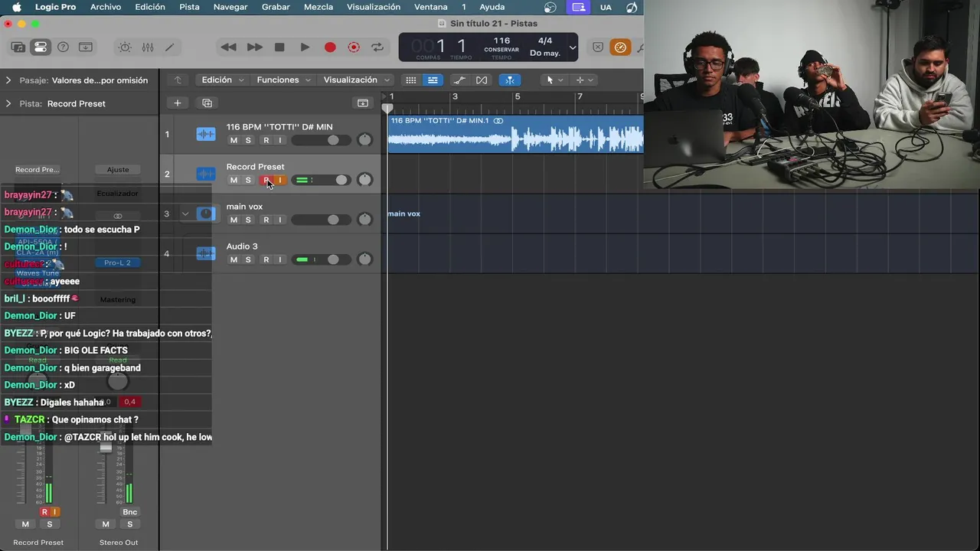
Task: Select the 116 BPM TOTTI track icon
Action: 205,134
